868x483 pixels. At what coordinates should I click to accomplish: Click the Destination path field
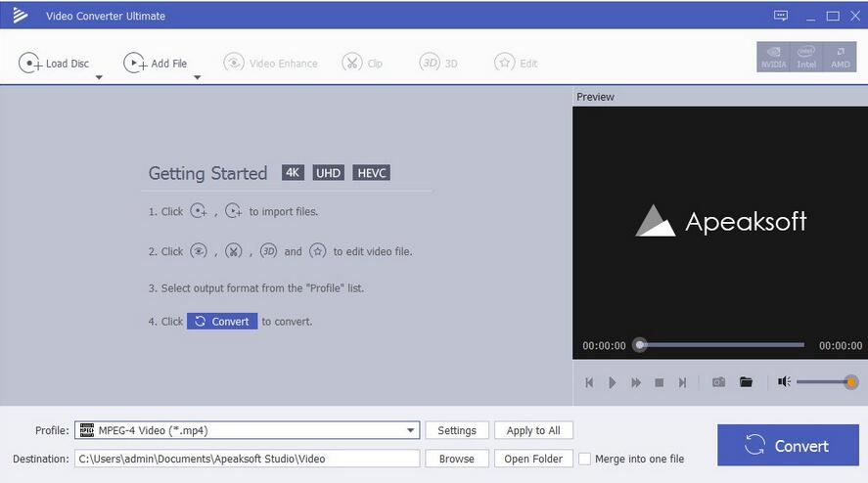pyautogui.click(x=247, y=459)
